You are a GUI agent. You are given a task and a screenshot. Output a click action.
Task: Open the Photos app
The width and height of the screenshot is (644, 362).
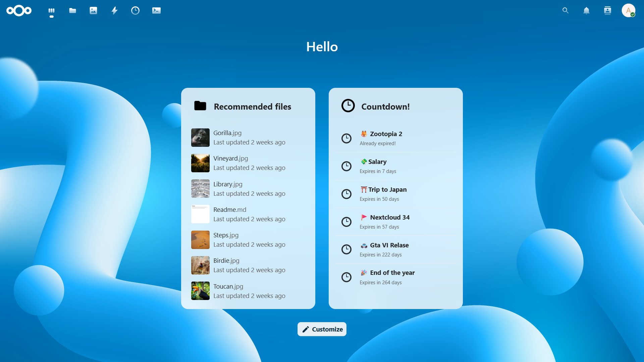tap(93, 10)
